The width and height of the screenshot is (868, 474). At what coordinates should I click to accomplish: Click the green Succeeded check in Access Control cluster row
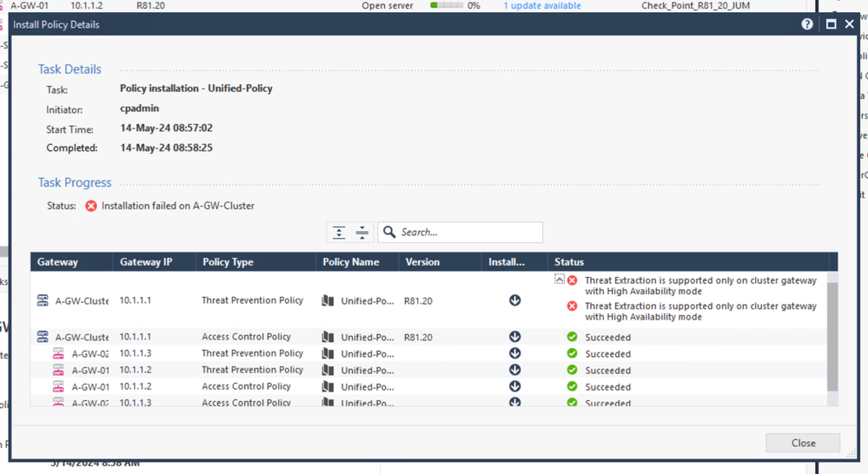tap(572, 337)
